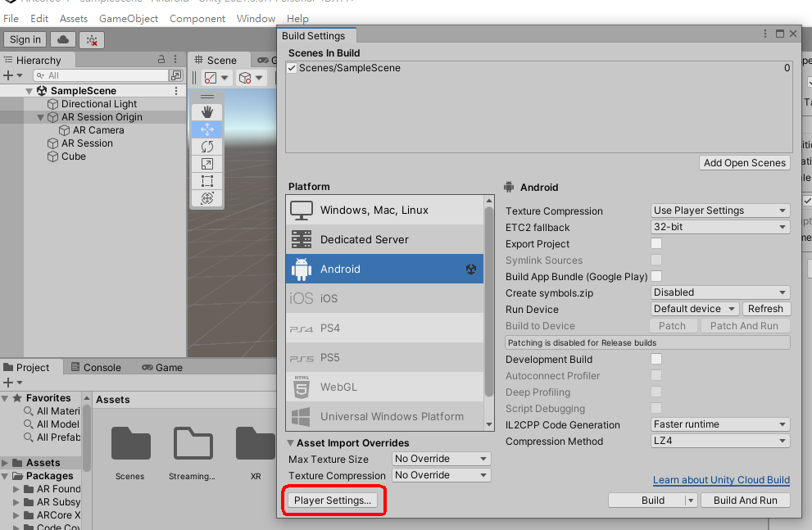812x530 pixels.
Task: Click the platform list scrollbar
Action: click(x=489, y=302)
